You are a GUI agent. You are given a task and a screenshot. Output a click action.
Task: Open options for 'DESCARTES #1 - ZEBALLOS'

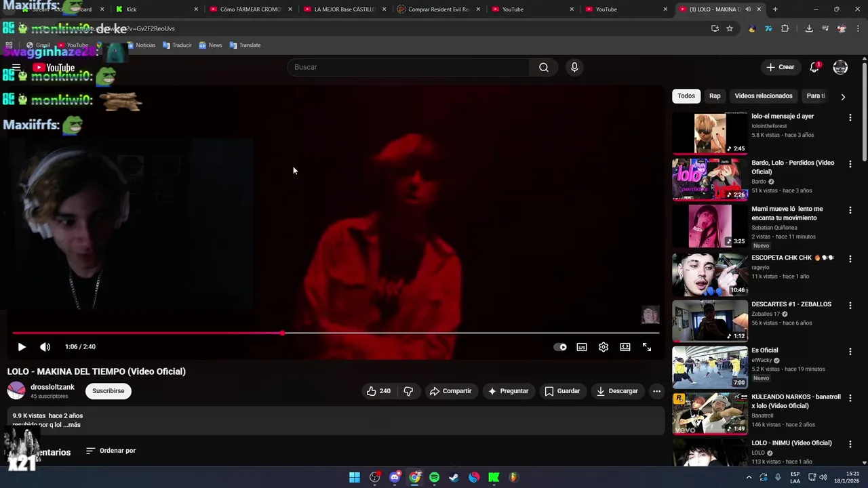(x=850, y=306)
